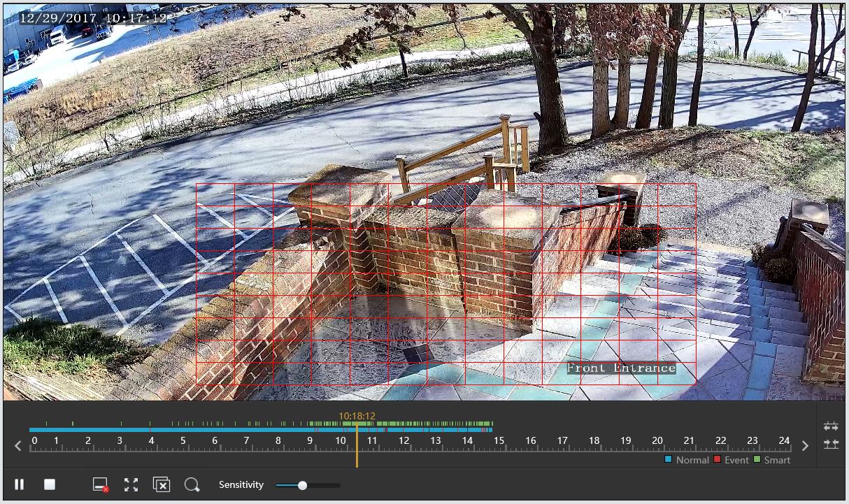This screenshot has width=849, height=504.
Task: Click the red Event legend swatch
Action: (717, 460)
